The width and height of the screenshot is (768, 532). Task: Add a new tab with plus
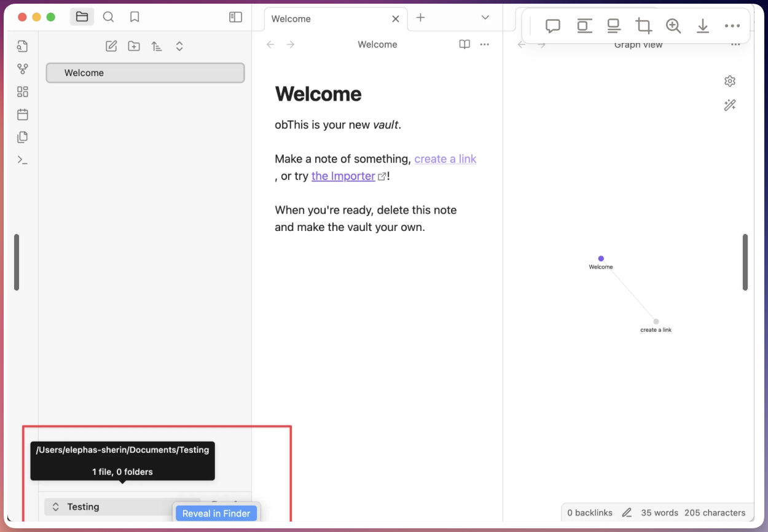(x=420, y=18)
